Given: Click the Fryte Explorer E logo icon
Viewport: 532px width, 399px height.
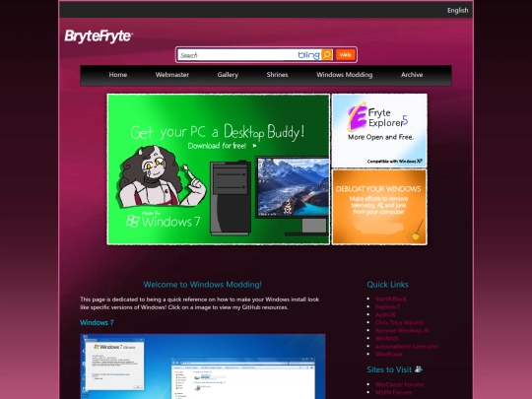Looking at the screenshot, I should point(358,117).
